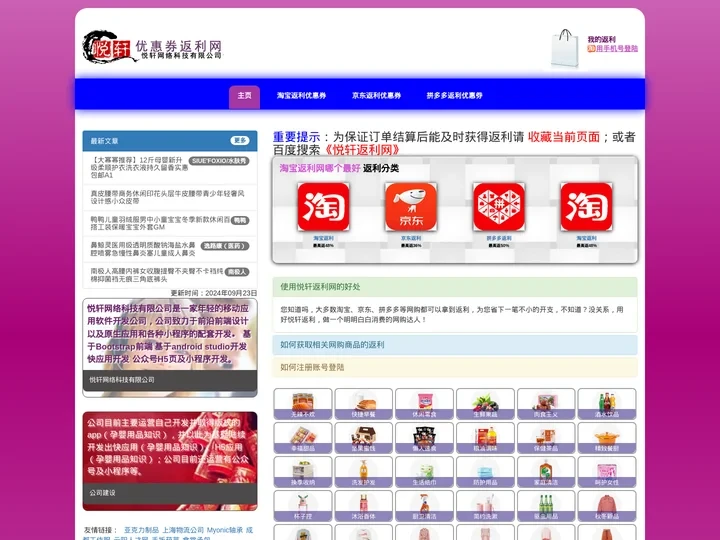Click the 逸格康（医药） brand badge

coord(225,246)
